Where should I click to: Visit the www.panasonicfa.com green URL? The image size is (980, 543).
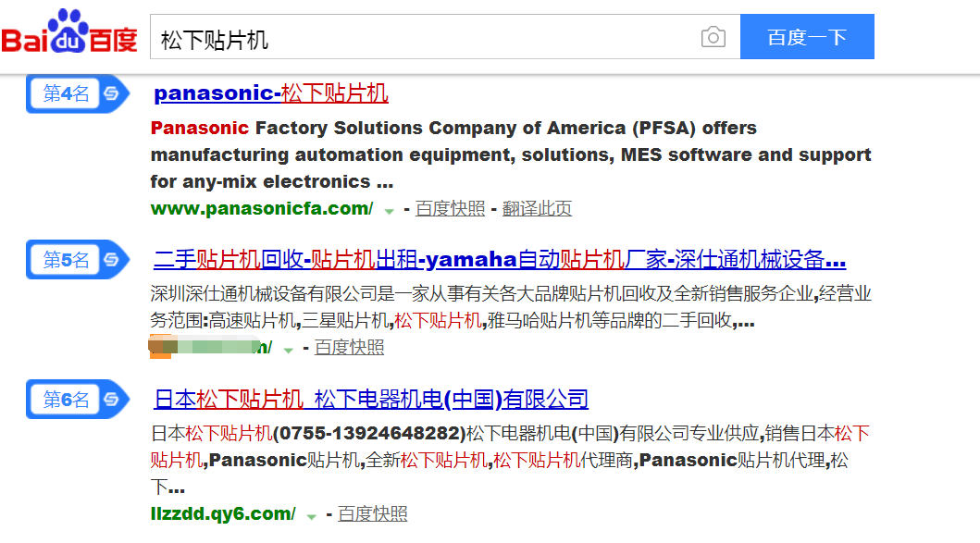coord(262,208)
